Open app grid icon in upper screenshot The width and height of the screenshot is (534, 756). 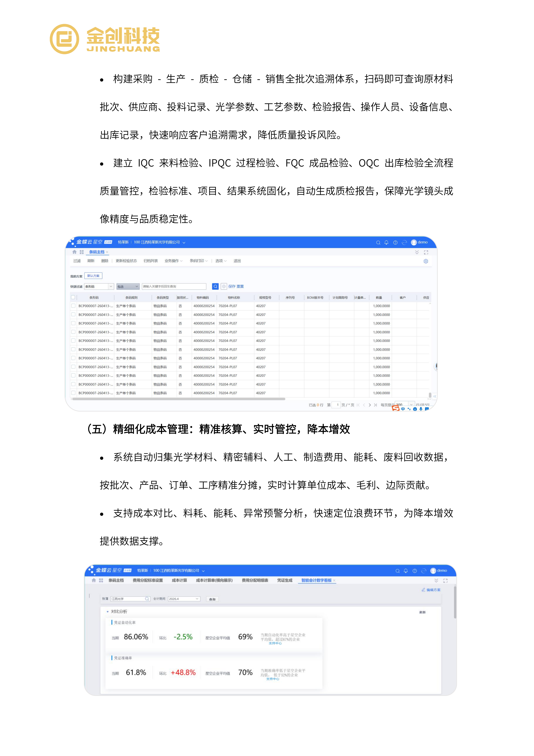pyautogui.click(x=82, y=252)
